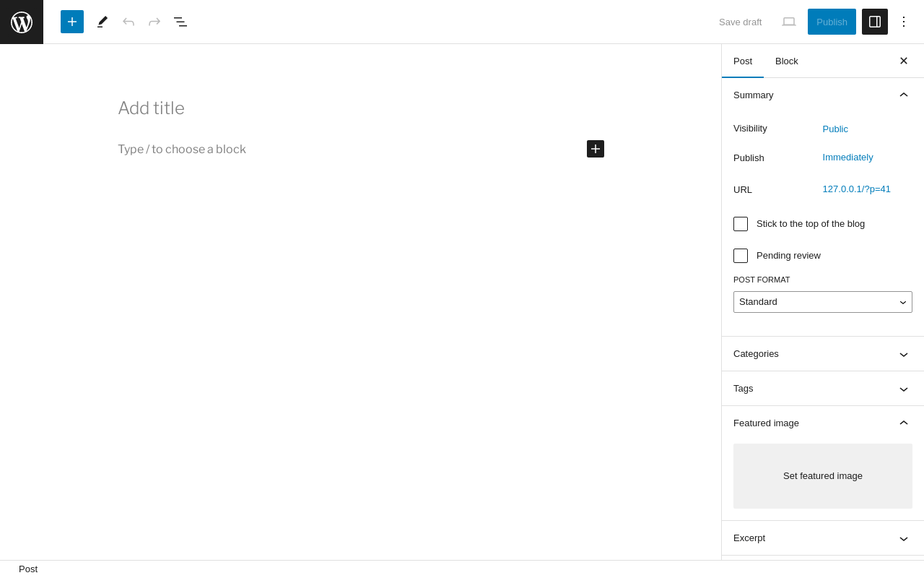This screenshot has height=578, width=924.
Task: Close the settings sidebar
Action: tap(904, 61)
